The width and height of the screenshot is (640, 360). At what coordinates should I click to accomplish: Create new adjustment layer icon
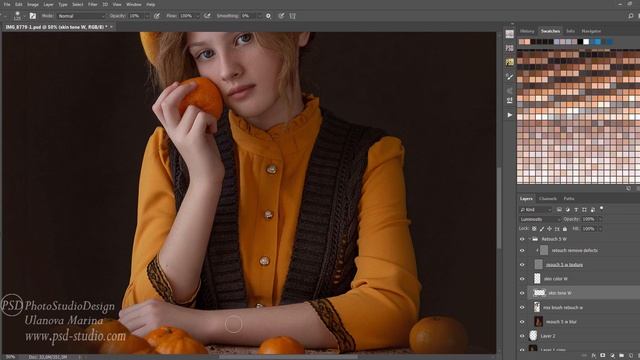[x=612, y=356]
